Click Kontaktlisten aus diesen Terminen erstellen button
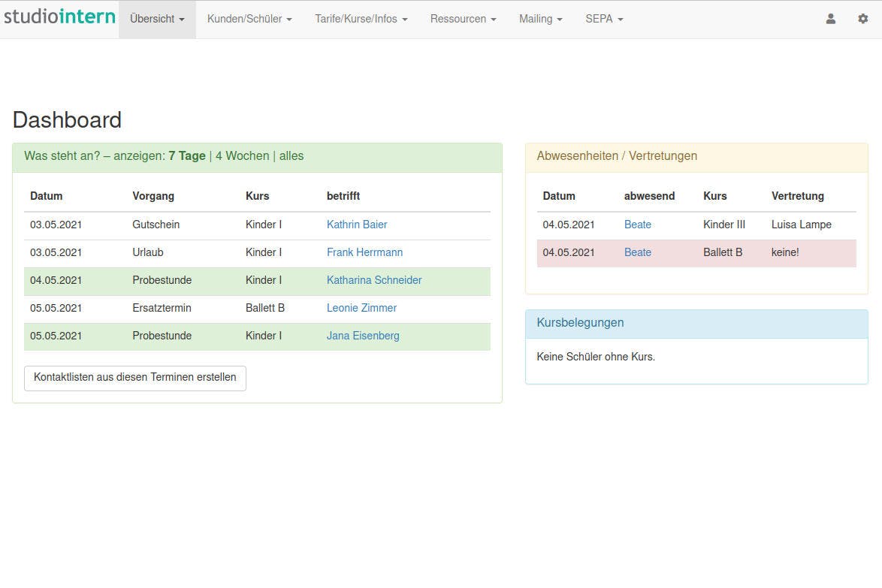 pos(135,378)
